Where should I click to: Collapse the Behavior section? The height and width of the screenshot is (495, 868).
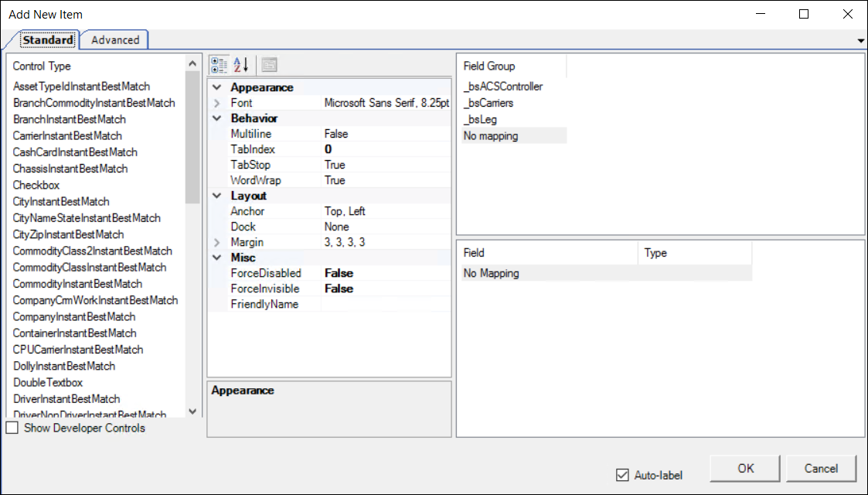(x=217, y=118)
